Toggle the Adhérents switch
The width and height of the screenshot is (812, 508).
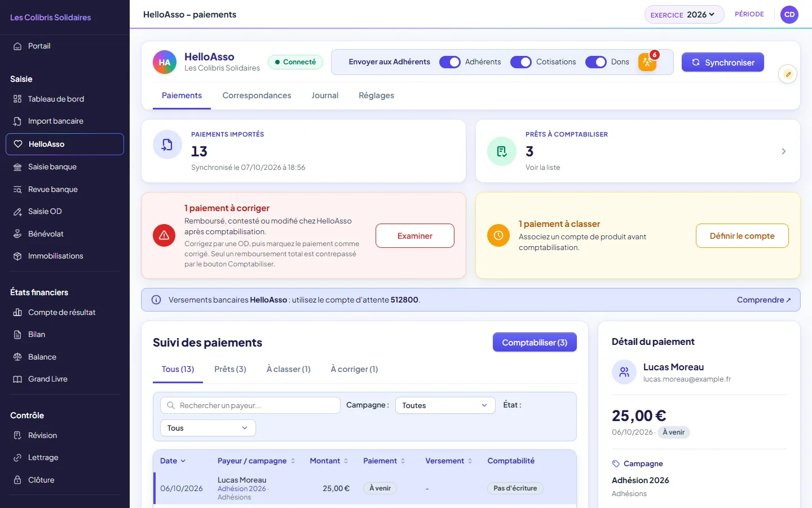click(450, 62)
